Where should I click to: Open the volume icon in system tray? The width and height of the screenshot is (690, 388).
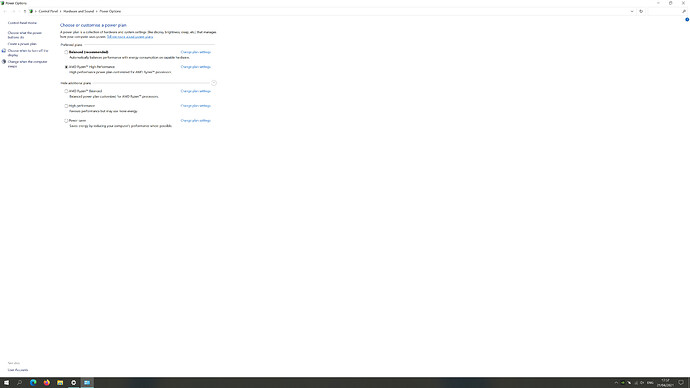642,383
